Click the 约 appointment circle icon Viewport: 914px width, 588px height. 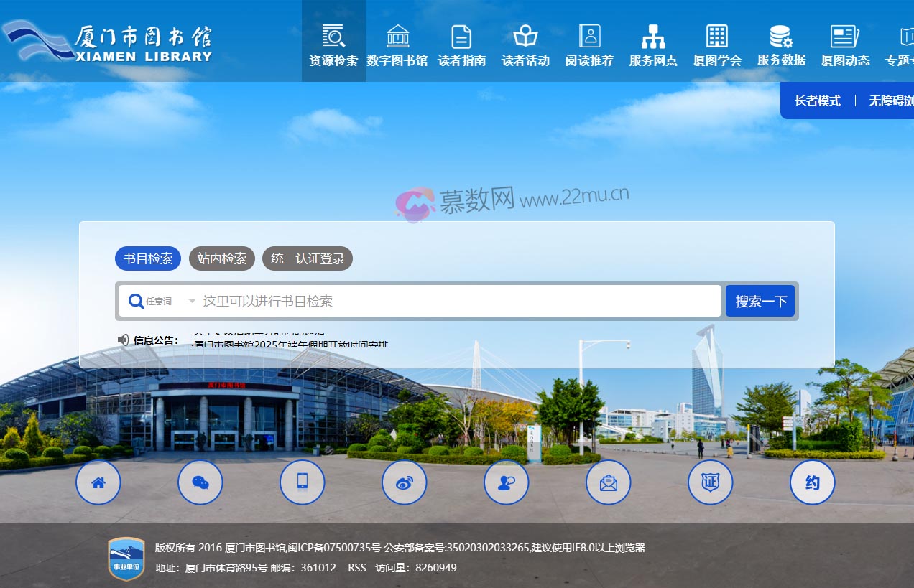coord(812,482)
